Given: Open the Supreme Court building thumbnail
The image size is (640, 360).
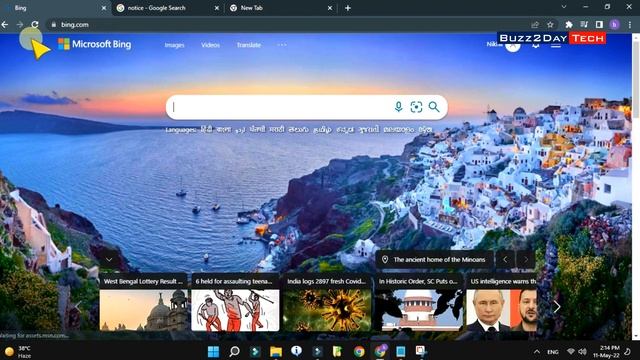Looking at the screenshot, I should point(419,310).
